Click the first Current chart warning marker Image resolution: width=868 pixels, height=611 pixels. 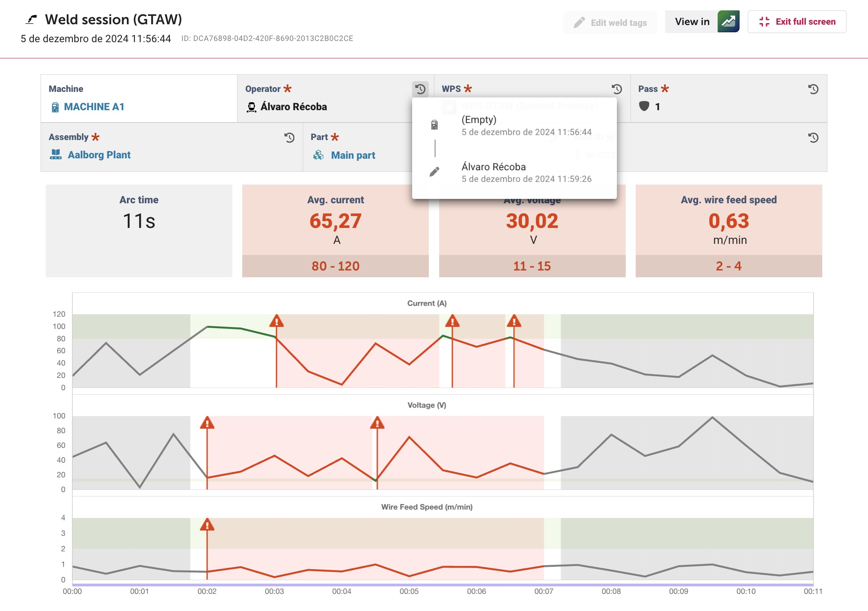(276, 321)
